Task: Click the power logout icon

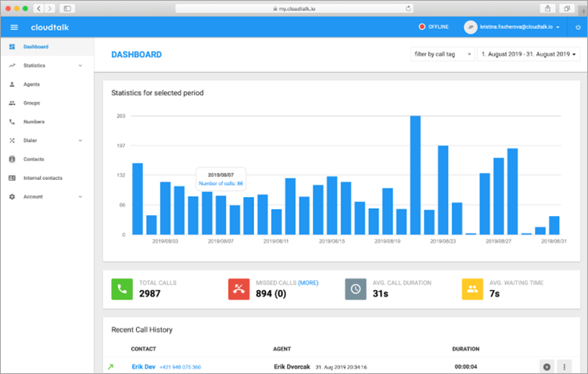Action: 577,27
